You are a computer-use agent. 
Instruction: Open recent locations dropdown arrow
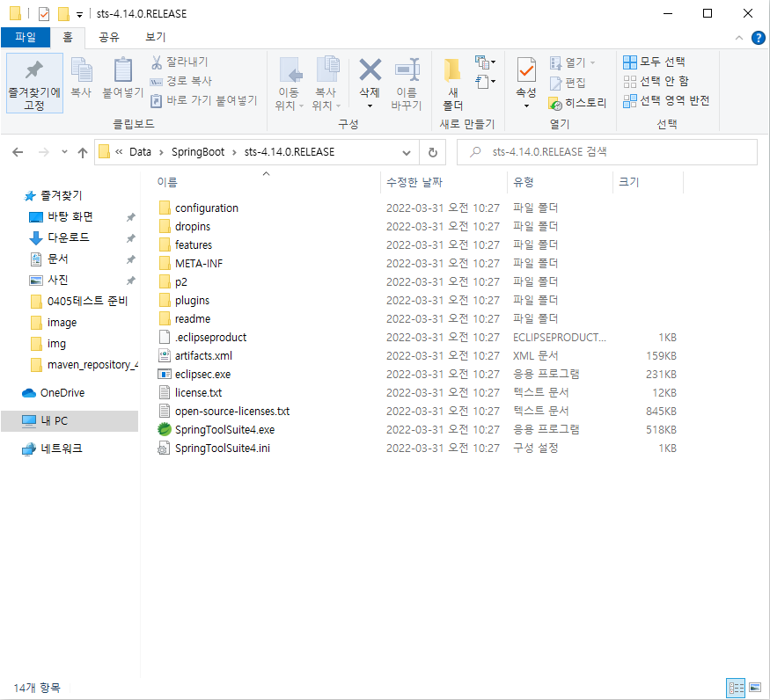pos(64,152)
